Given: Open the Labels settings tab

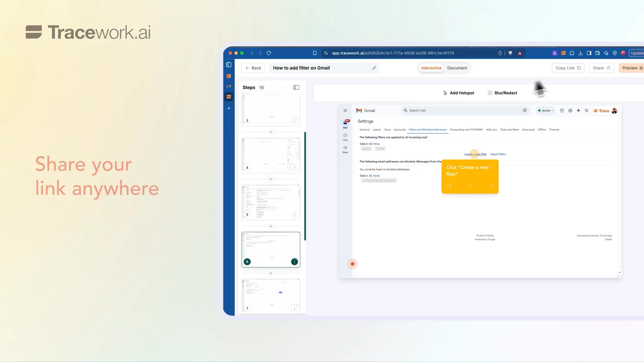Looking at the screenshot, I should pos(377,129).
